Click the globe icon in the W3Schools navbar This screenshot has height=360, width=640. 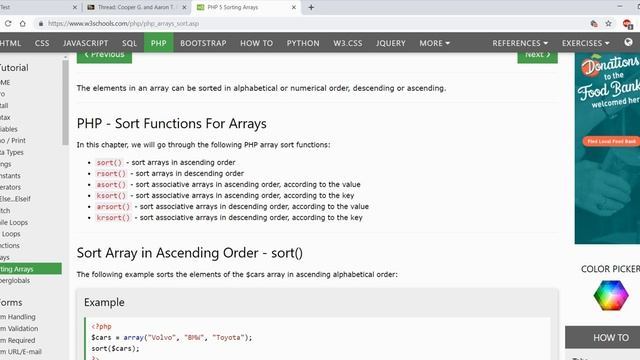click(x=628, y=42)
